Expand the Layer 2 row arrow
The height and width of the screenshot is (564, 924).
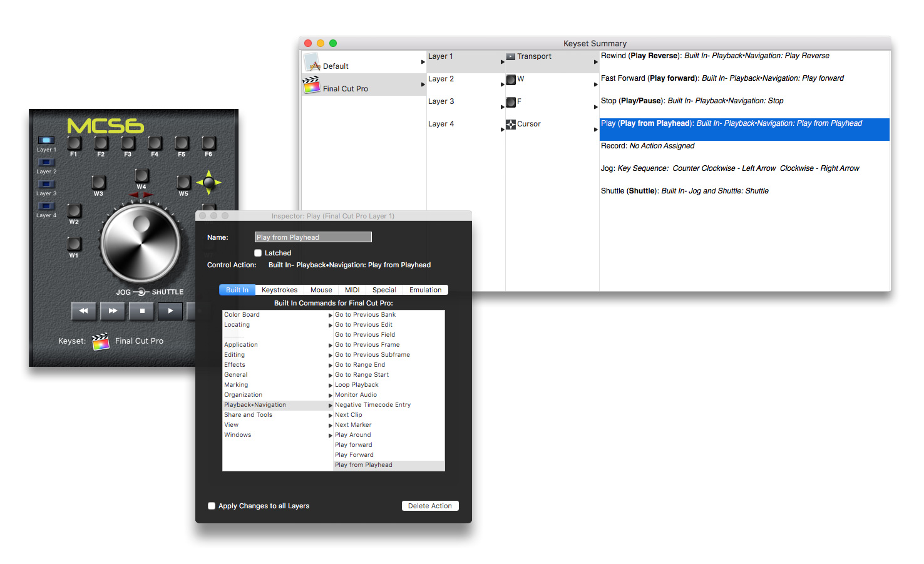pyautogui.click(x=503, y=84)
